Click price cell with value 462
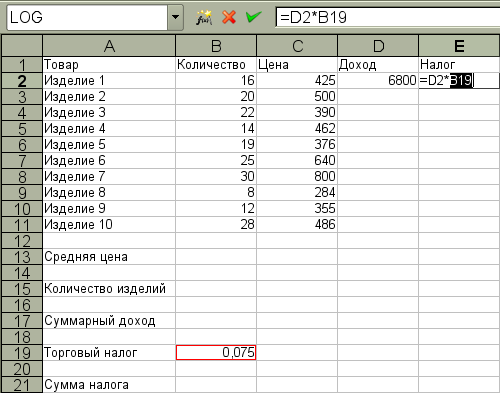Screen dimensions: 500x393 point(297,129)
